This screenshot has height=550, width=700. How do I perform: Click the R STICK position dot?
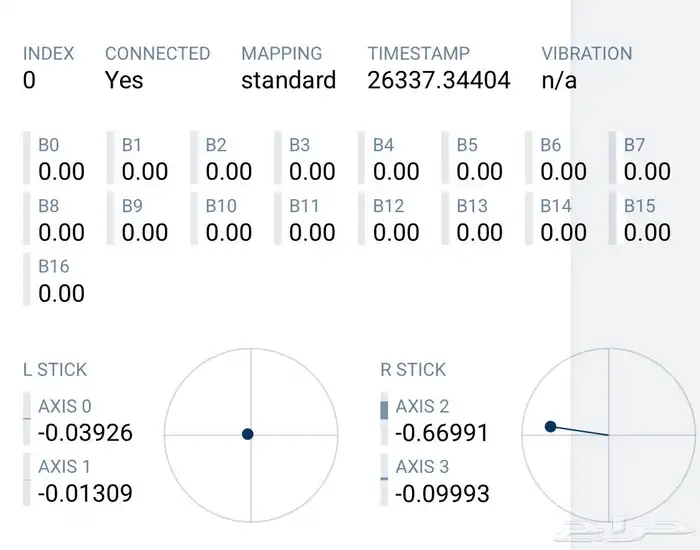click(x=550, y=426)
